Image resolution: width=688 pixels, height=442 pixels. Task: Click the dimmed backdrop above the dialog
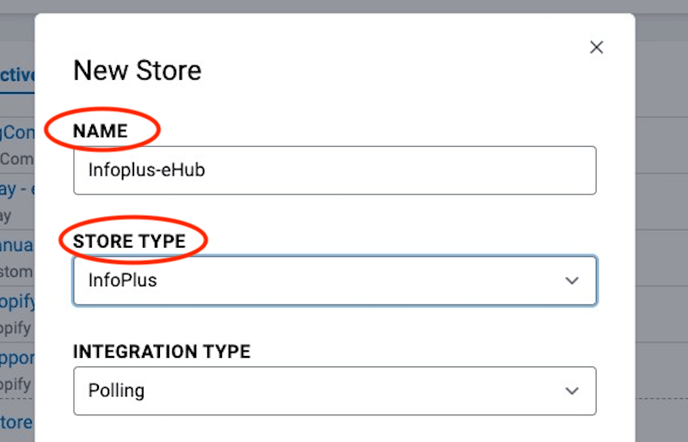click(344, 6)
